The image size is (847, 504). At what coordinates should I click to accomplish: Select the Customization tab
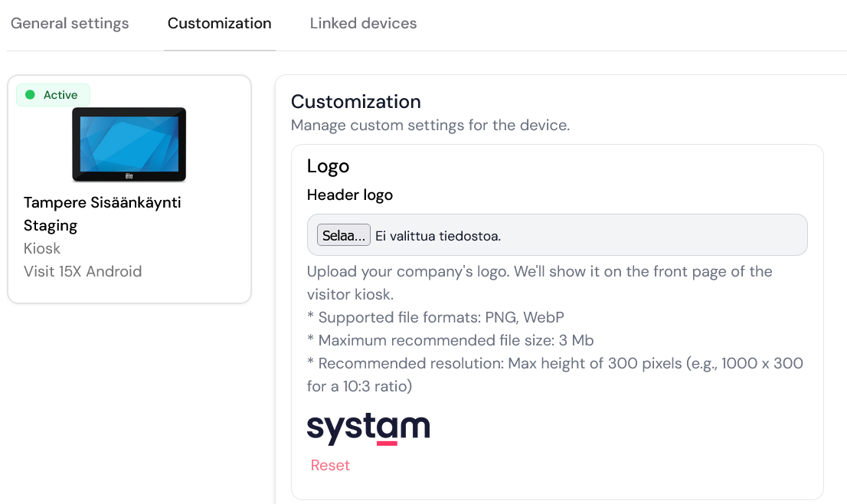pyautogui.click(x=219, y=24)
